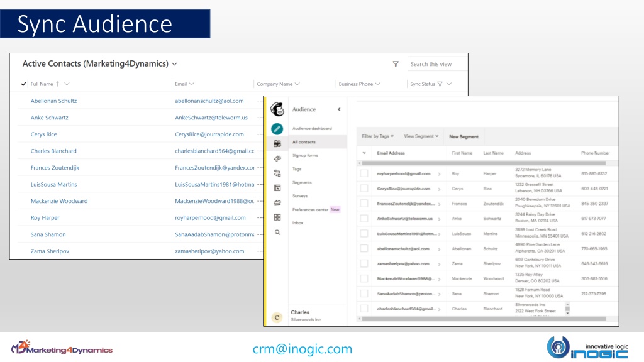Click the arrow next to royharperhood@gmail.com
The image size is (644, 362).
point(439,174)
